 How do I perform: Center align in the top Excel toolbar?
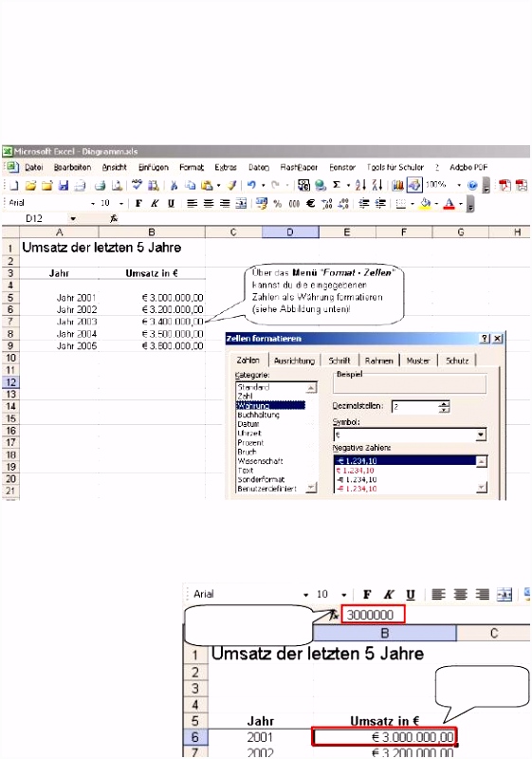tap(209, 203)
